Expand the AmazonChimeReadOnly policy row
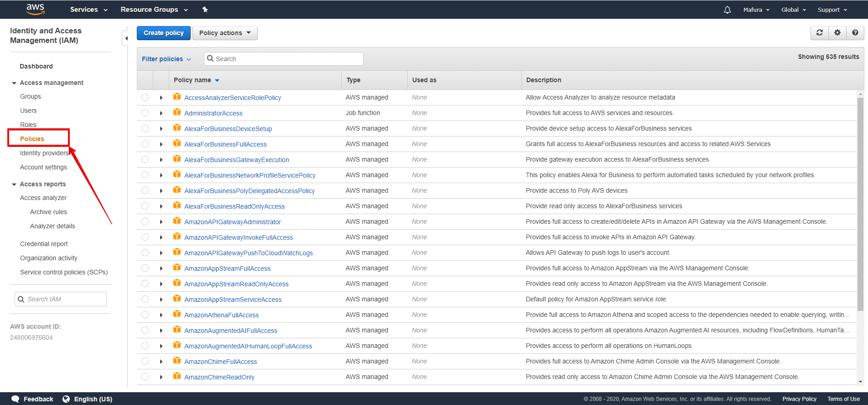Screen dimensions: 868x405 pos(161,377)
